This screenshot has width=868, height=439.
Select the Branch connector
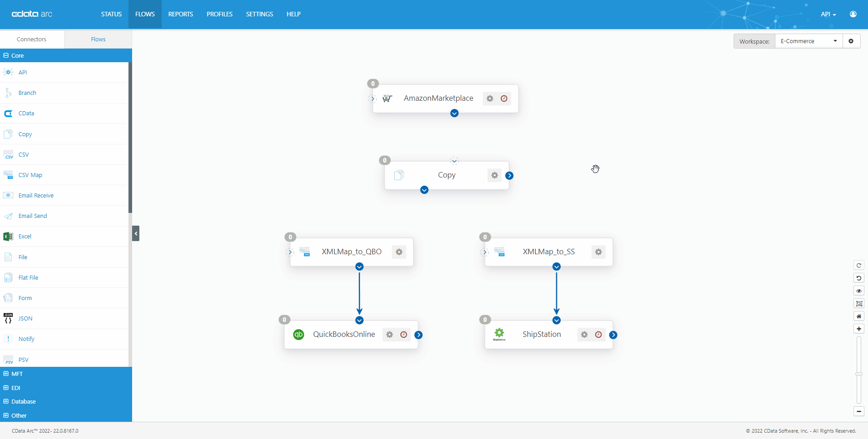[x=64, y=93]
